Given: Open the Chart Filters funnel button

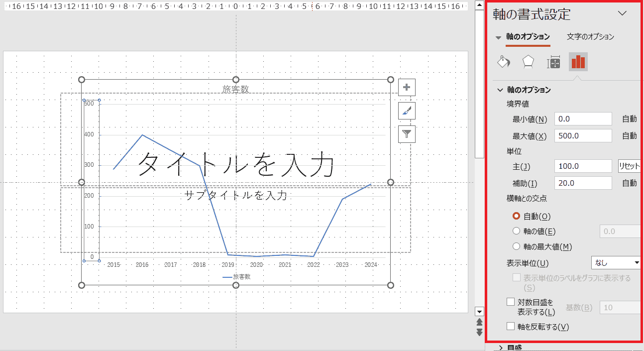Looking at the screenshot, I should click(x=407, y=134).
